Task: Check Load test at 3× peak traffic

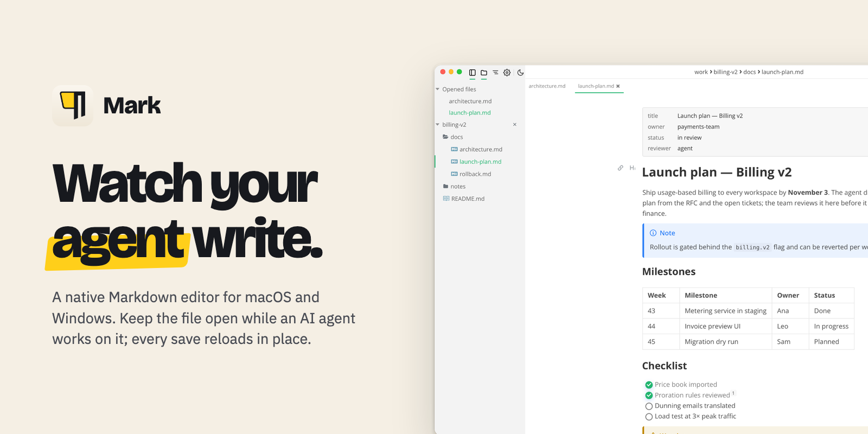Action: [x=649, y=417]
